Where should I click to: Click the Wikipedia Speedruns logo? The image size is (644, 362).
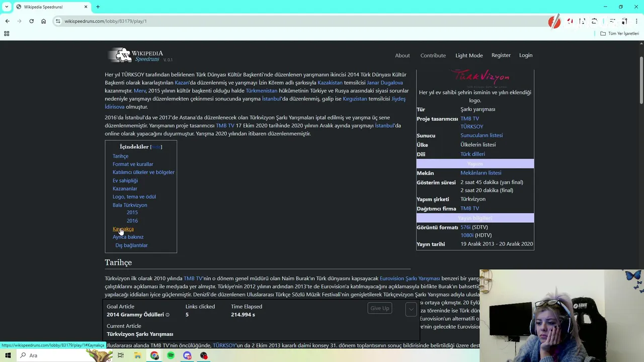[135, 55]
